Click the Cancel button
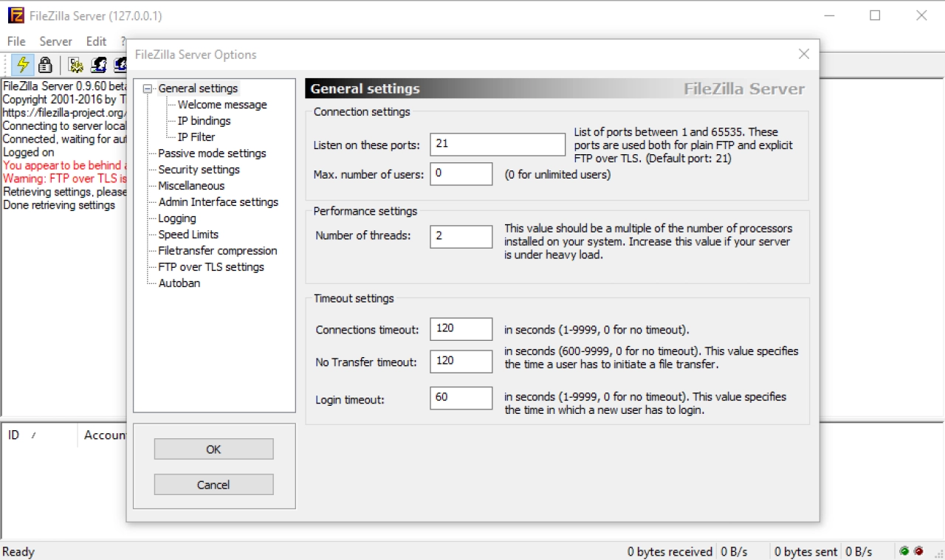Viewport: 945px width, 560px height. tap(213, 485)
